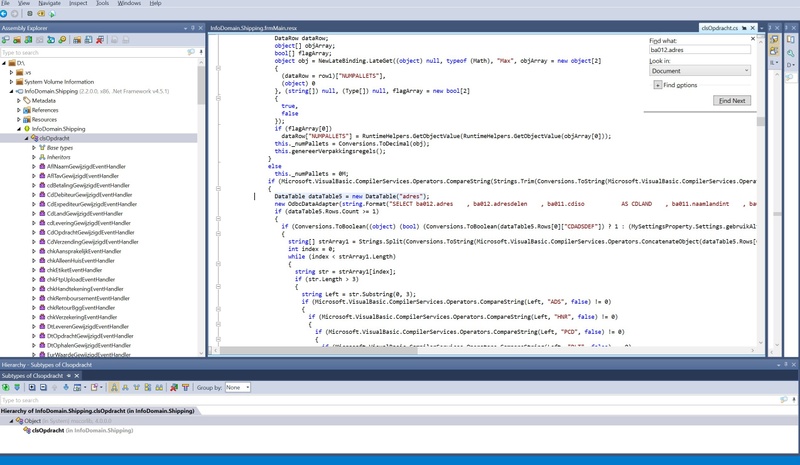Click Expand All icon in Hierarchy toolbar
The image size is (800, 465).
tap(32, 387)
